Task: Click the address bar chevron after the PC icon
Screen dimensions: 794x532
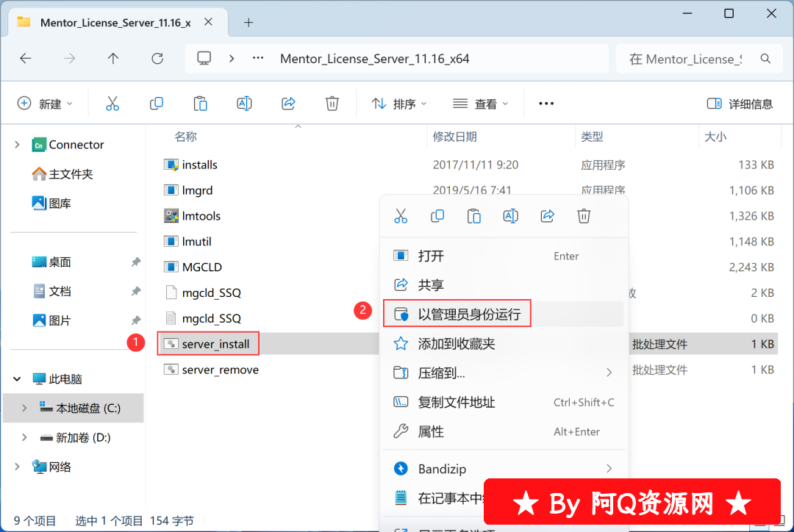Action: click(232, 59)
